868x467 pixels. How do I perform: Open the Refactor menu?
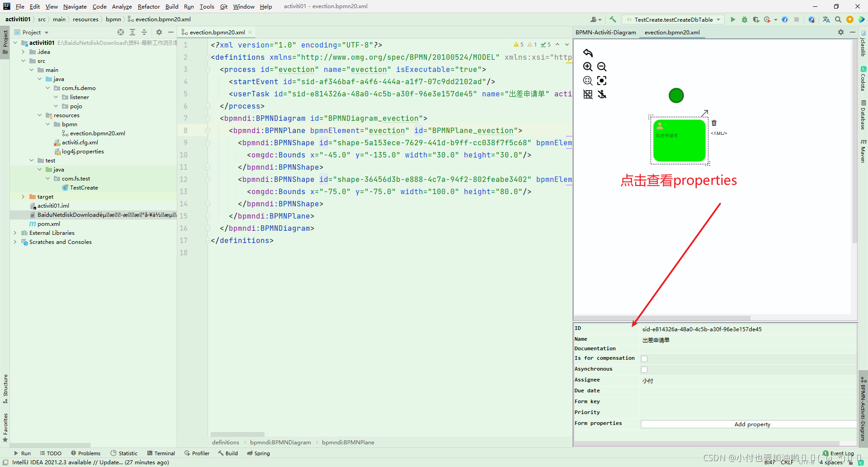tap(149, 6)
